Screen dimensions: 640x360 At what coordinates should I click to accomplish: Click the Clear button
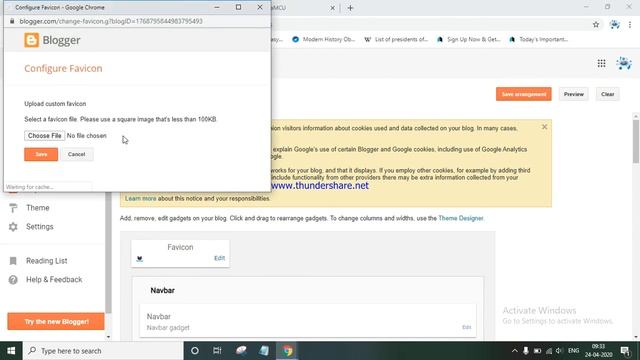click(607, 94)
